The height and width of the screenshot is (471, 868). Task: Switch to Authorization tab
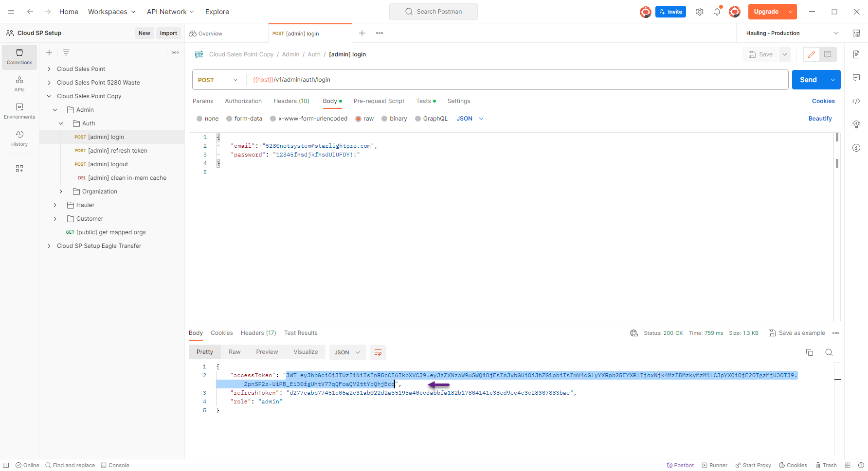click(243, 101)
